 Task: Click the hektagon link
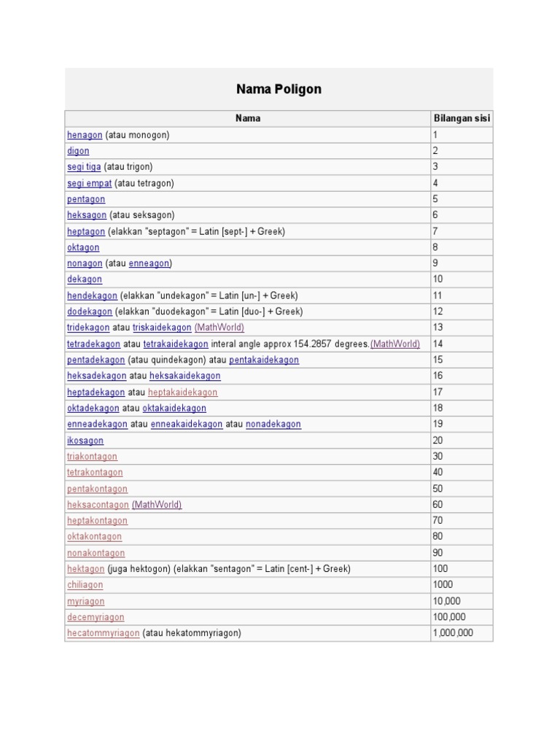tap(86, 569)
